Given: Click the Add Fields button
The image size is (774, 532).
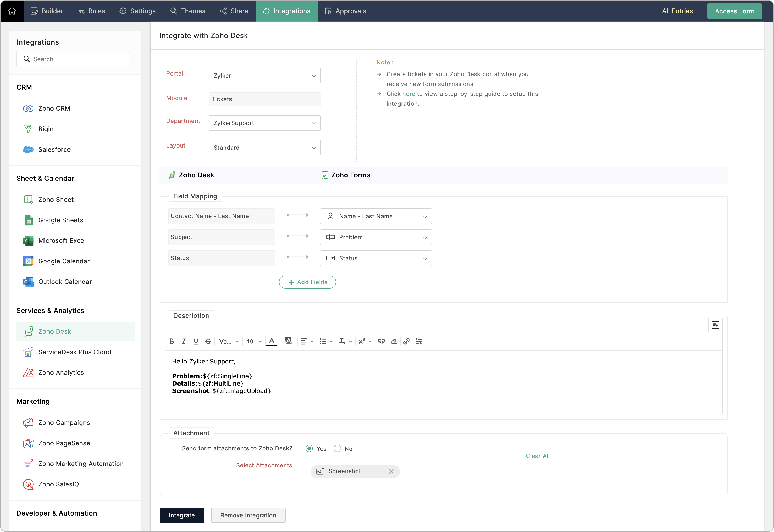Looking at the screenshot, I should 307,282.
